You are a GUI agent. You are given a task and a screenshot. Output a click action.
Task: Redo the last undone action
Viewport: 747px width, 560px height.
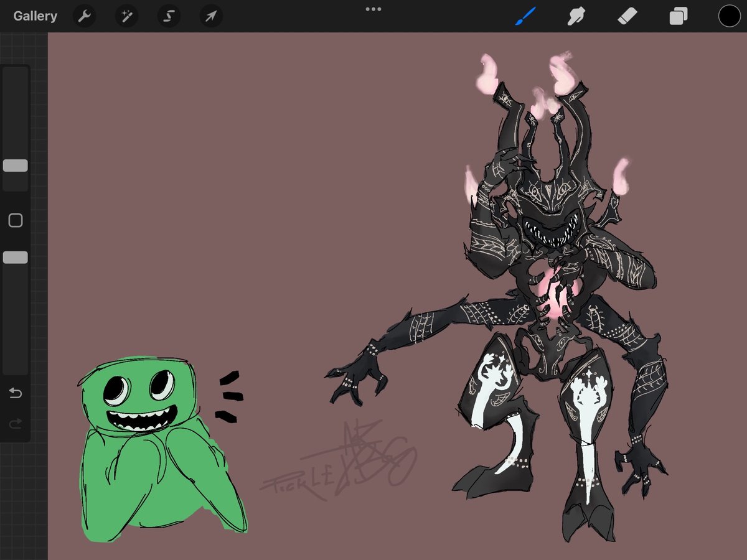[15, 424]
